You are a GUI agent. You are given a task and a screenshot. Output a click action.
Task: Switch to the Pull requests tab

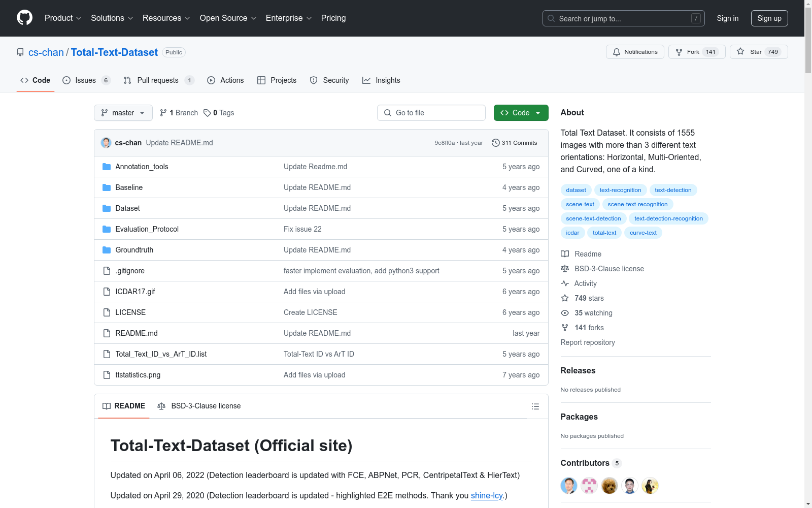tap(159, 80)
